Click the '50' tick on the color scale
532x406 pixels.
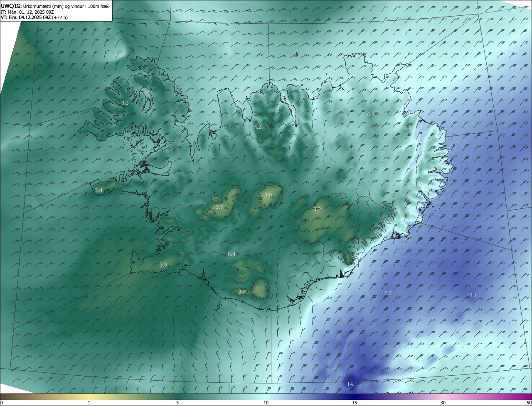point(529,403)
